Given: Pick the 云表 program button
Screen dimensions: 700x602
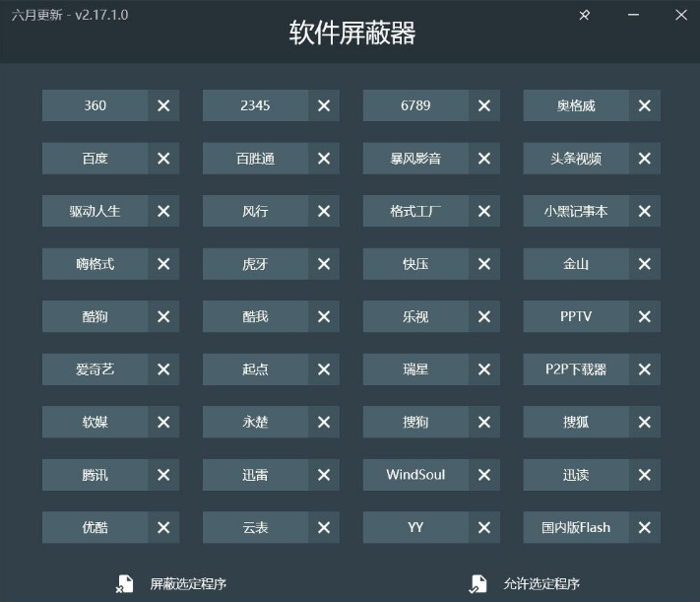Looking at the screenshot, I should (255, 527).
